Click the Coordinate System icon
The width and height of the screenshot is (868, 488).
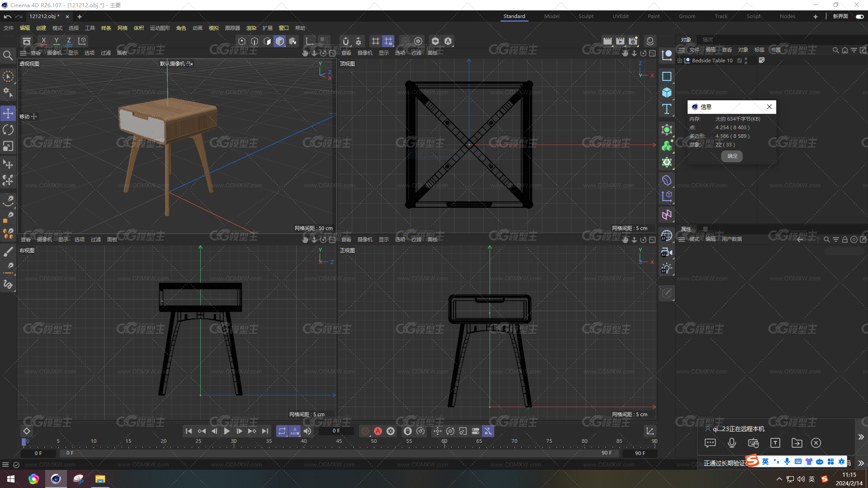(82, 41)
